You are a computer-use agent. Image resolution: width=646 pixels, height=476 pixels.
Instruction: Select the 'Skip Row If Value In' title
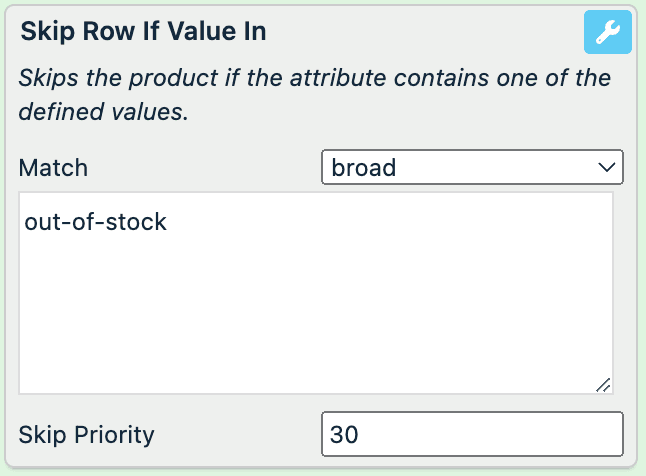143,32
